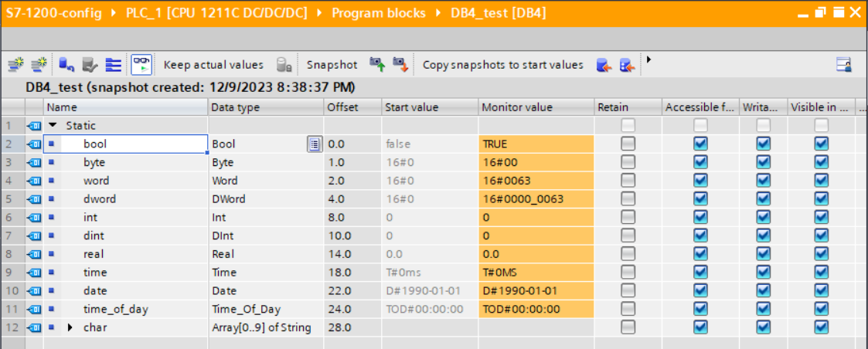
Task: Open the data type picker for bool
Action: pyautogui.click(x=314, y=144)
